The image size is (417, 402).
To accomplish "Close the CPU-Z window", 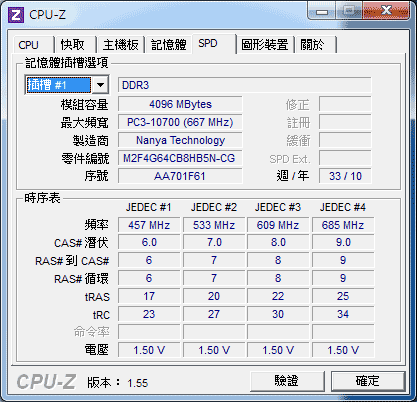I will (386, 11).
